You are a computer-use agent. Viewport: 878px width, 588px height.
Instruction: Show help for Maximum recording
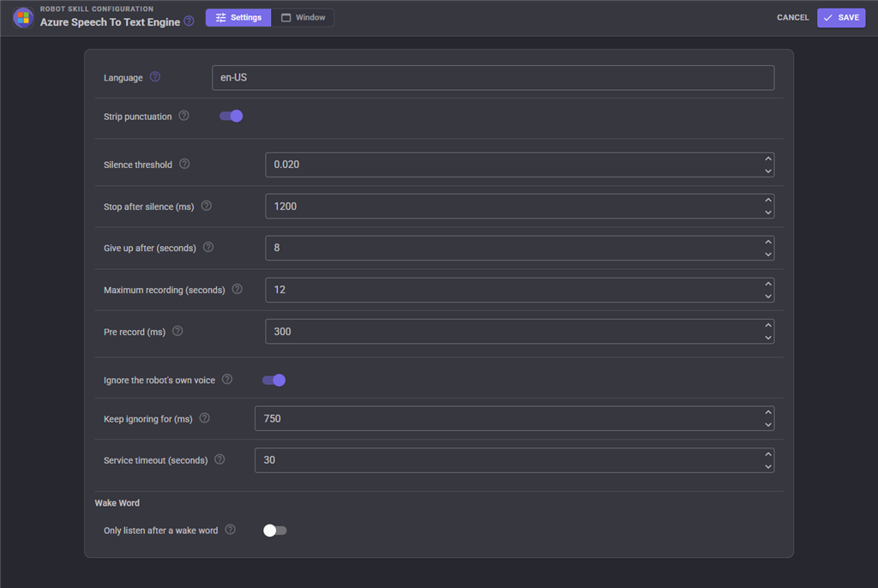coord(238,289)
